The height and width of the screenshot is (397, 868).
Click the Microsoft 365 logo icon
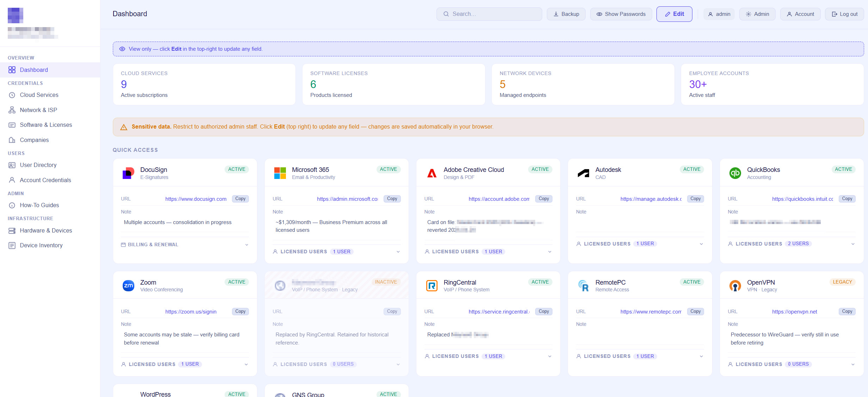(x=280, y=173)
